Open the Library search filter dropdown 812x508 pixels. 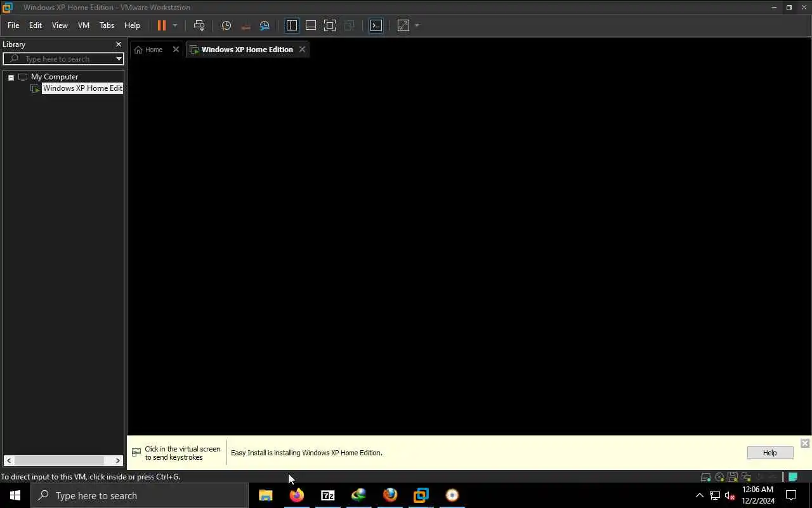pos(119,59)
